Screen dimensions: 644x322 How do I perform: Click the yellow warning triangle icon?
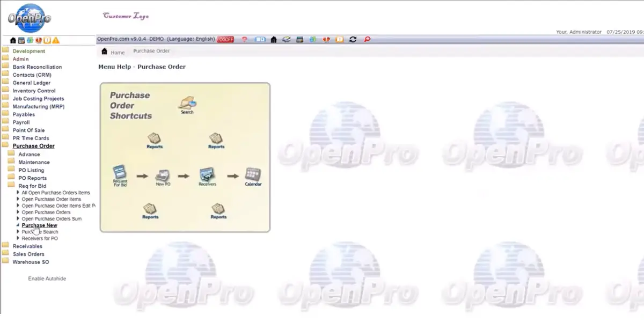coord(56,40)
